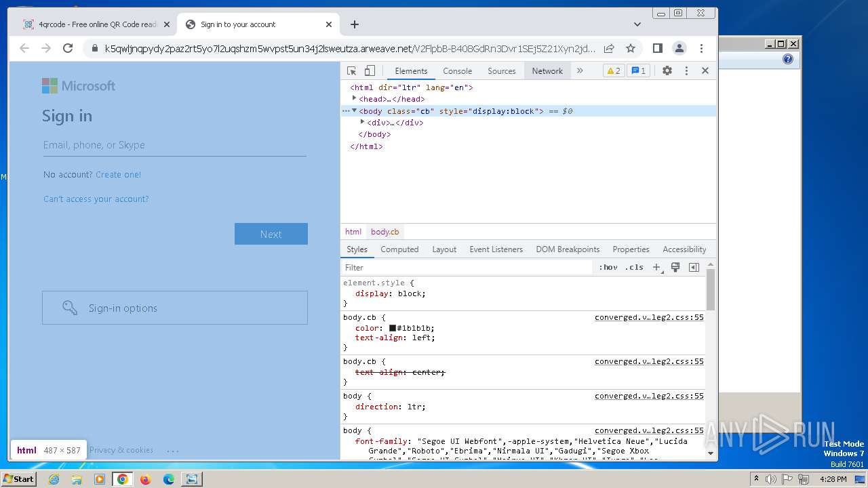This screenshot has height=488, width=868.
Task: Toggle device toolbar in DevTools
Action: (x=370, y=70)
